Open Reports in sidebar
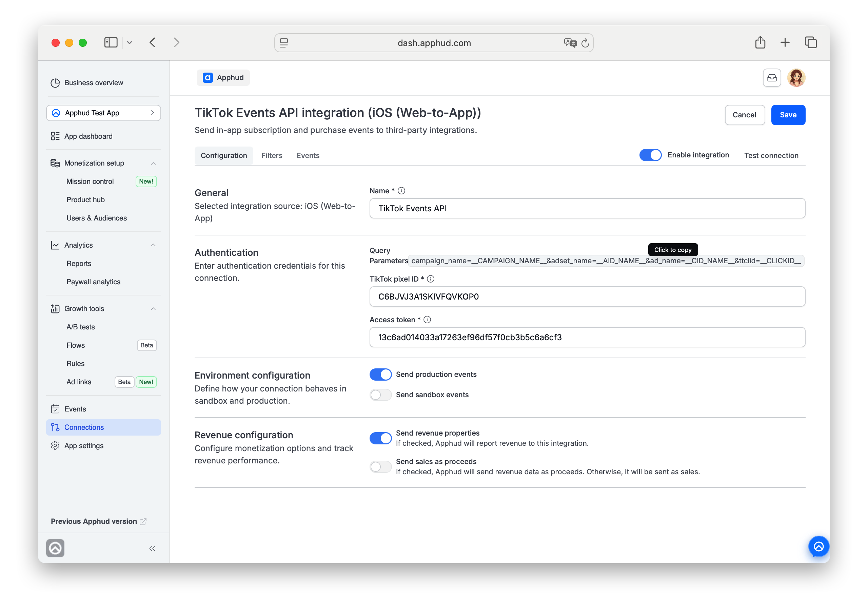868x614 pixels. [79, 264]
